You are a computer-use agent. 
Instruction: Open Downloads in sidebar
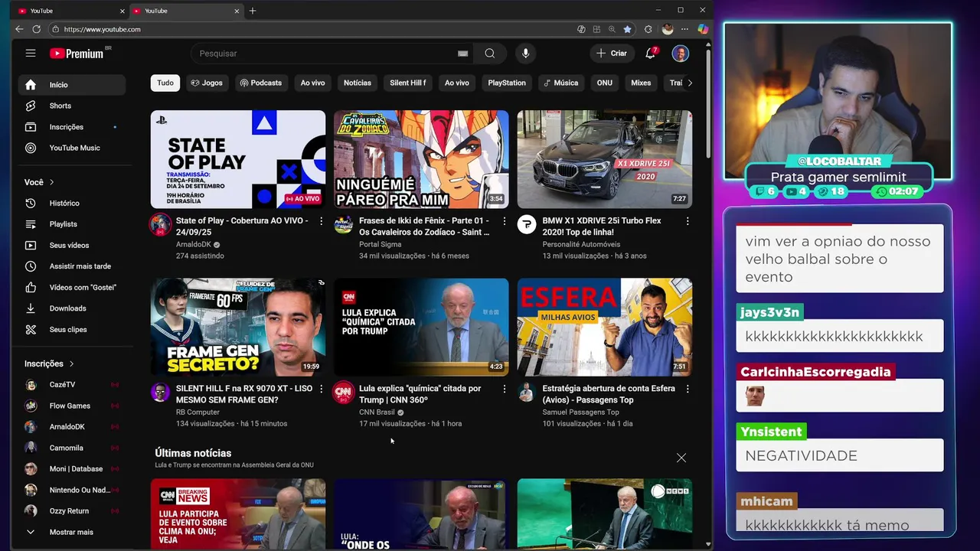click(x=72, y=308)
